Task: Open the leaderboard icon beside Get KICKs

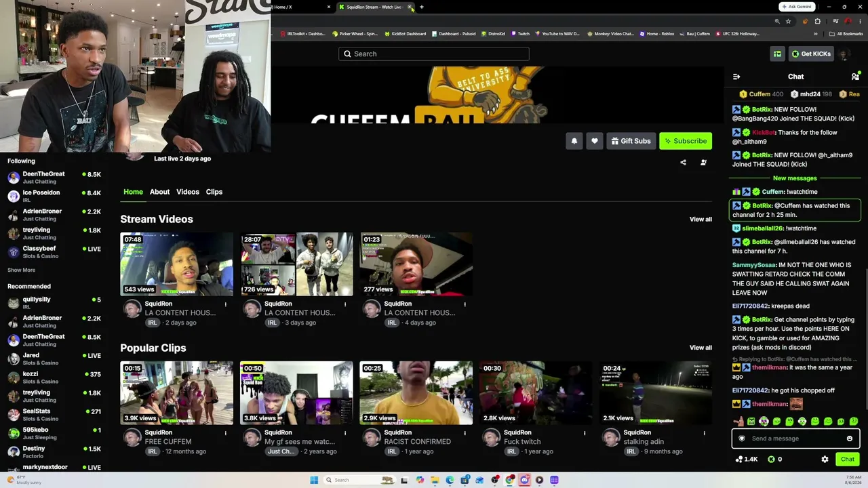Action: pos(777,54)
